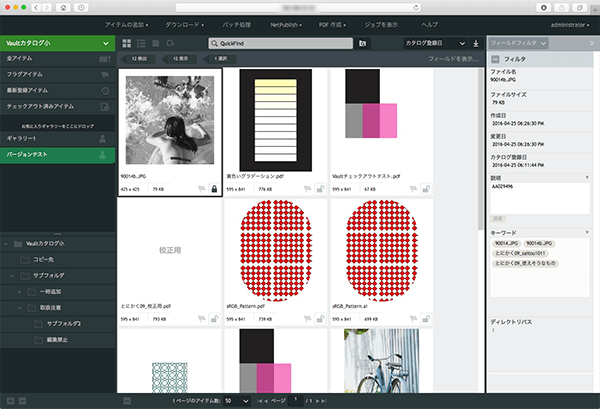Go to the next page
Screen dimensions: 600x409
point(318,401)
